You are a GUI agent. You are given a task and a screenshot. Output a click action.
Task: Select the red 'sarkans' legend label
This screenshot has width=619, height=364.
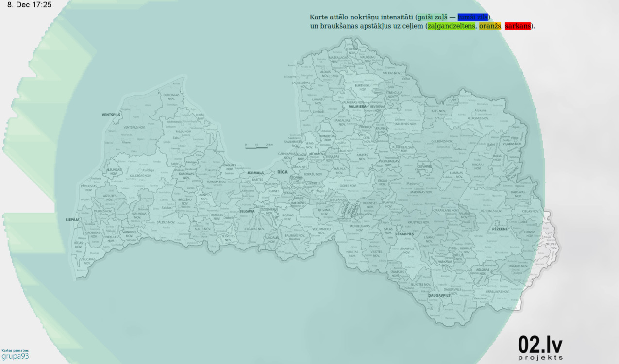[x=518, y=26]
